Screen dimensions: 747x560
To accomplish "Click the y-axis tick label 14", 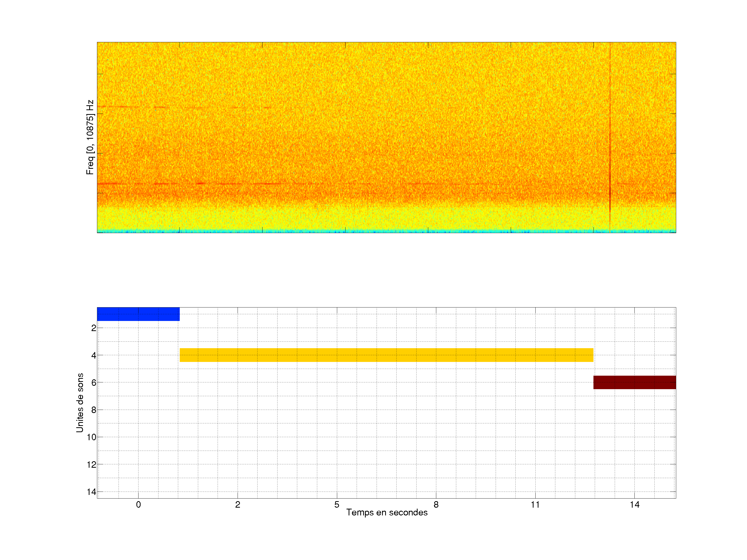I will click(x=91, y=492).
